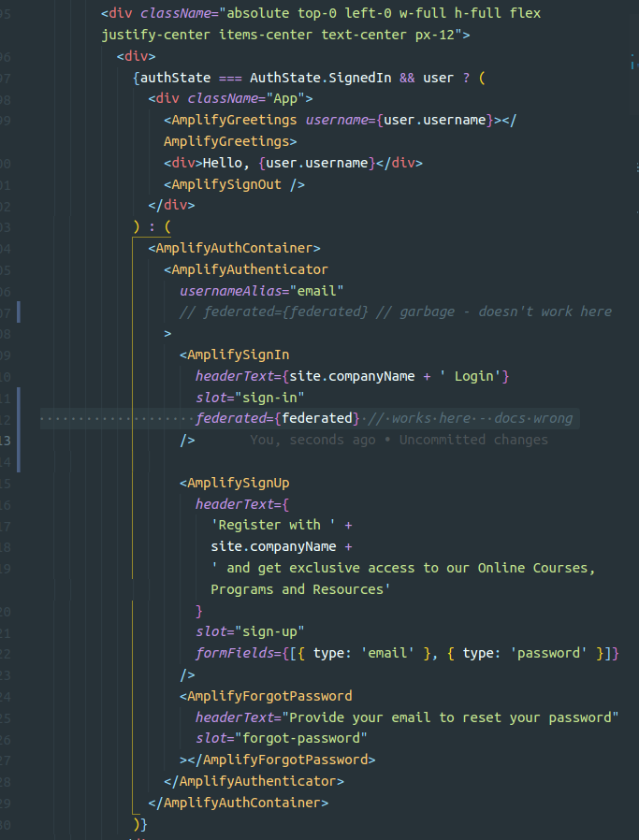Click the headerText attribute of AmplifySignIn
This screenshot has width=639, height=840.
(234, 376)
